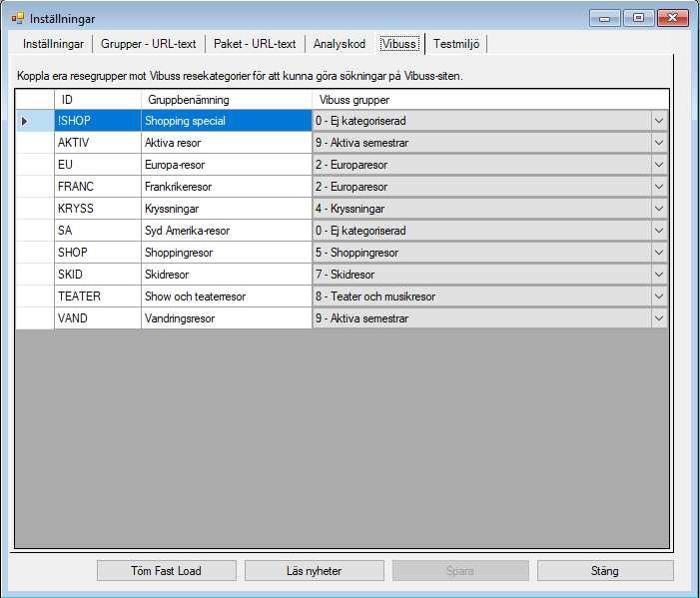The height and width of the screenshot is (598, 700).
Task: Expand the Vibuss dropdown for SKID row
Action: point(659,274)
